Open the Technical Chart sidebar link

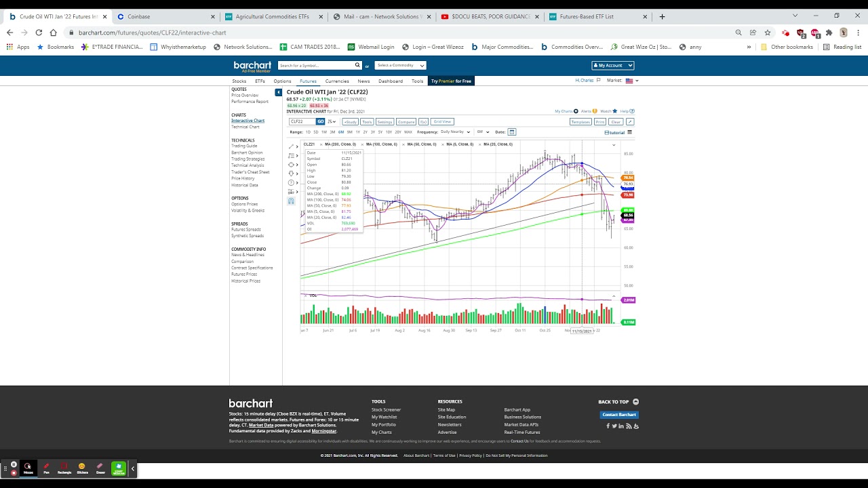coord(245,127)
